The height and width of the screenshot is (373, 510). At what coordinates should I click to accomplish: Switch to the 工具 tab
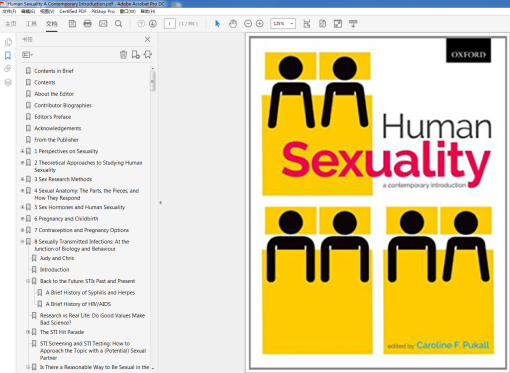[x=31, y=24]
